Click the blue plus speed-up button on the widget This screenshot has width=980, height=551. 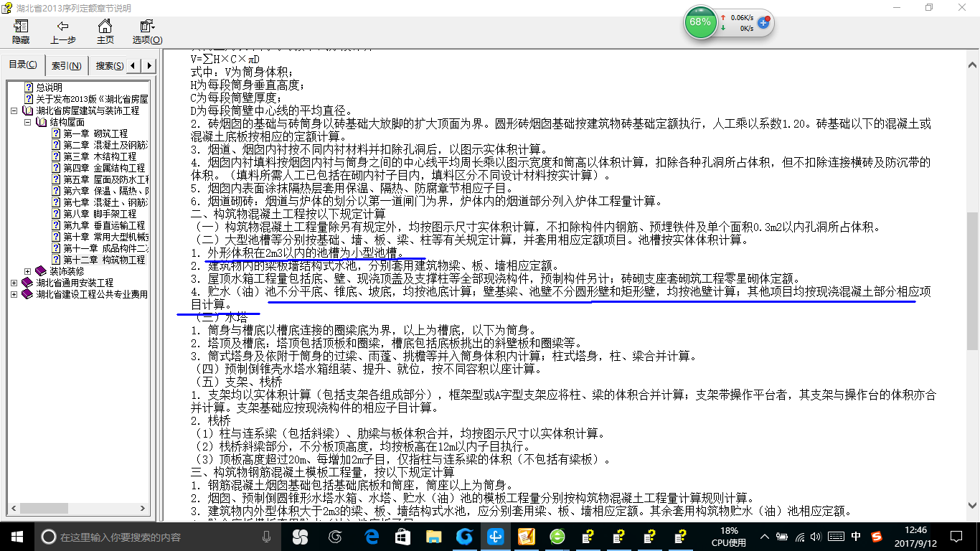763,23
